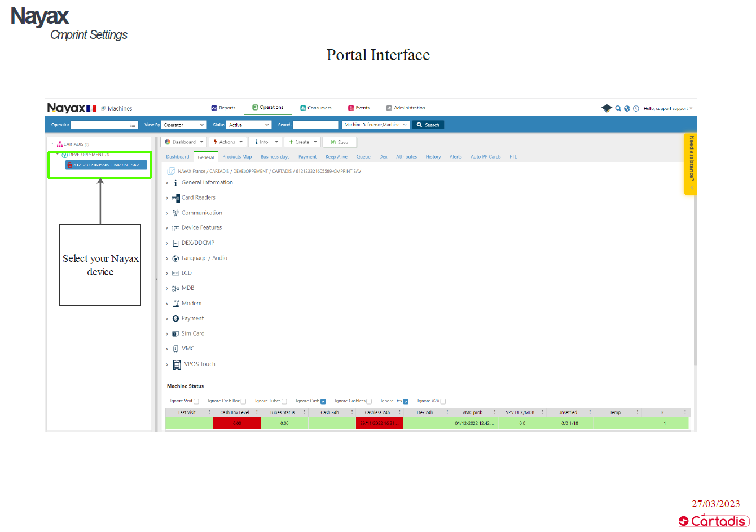
Task: Switch to the Auto PP Cards tab
Action: point(486,157)
